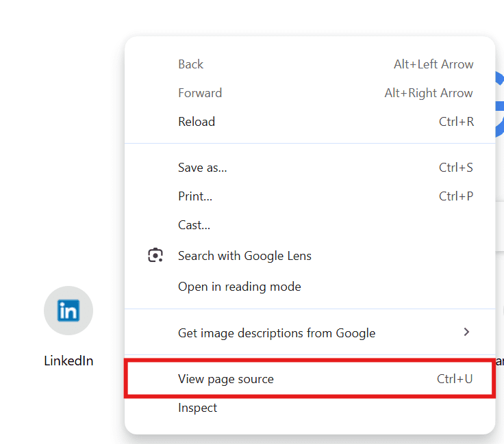Open the Save as… option
This screenshot has height=444, width=504.
(x=310, y=168)
